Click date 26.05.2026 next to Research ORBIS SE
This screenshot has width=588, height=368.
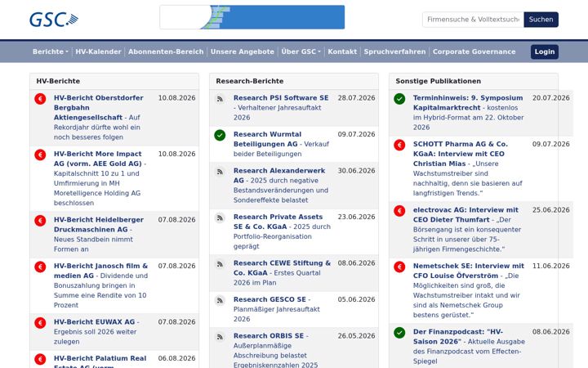[356, 336]
